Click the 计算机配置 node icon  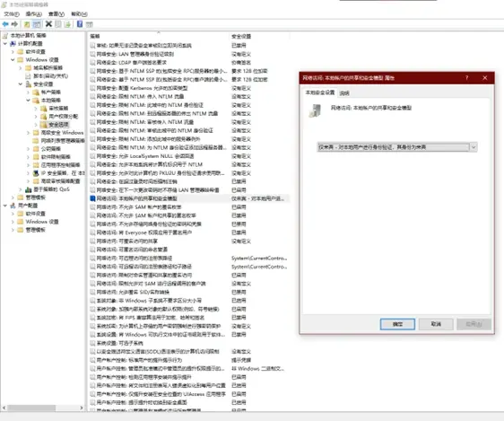coord(13,43)
